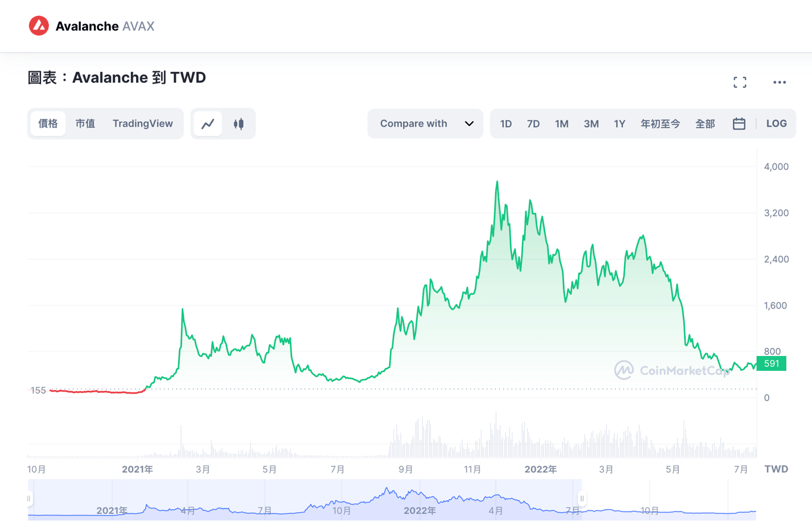
Task: Open fullscreen chart view icon
Action: 739,82
